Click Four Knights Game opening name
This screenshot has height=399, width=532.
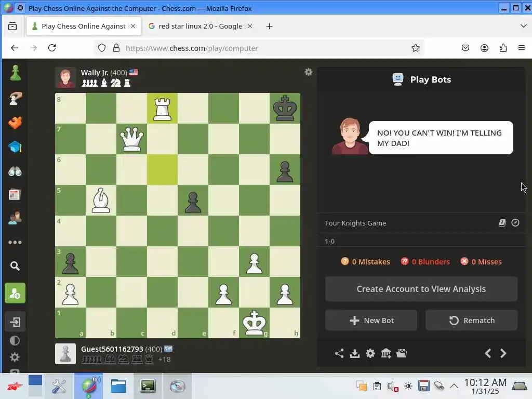pos(355,223)
